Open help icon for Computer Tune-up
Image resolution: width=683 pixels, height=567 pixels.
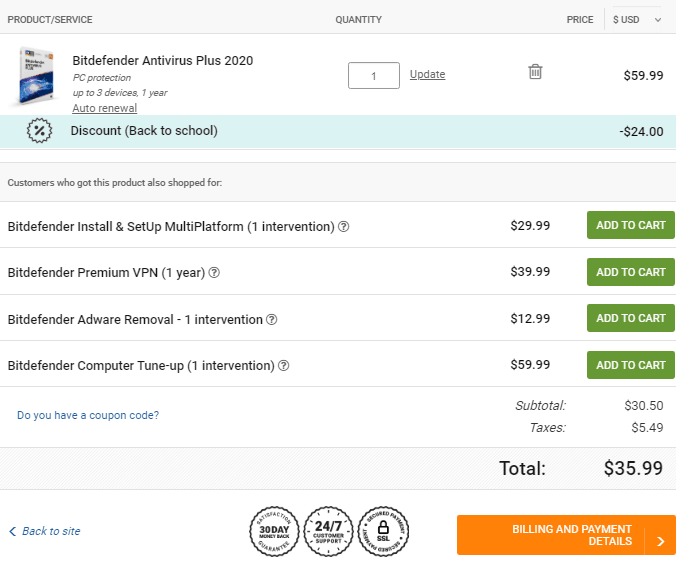point(283,366)
